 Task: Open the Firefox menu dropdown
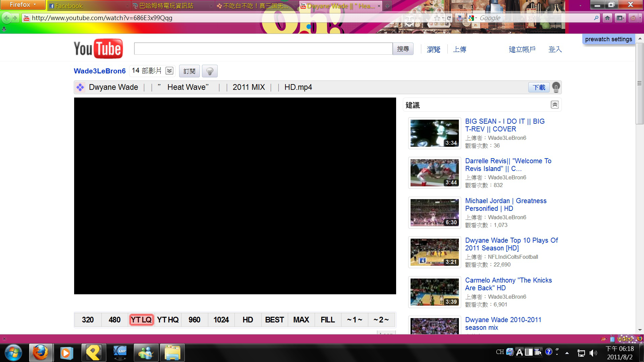[22, 5]
